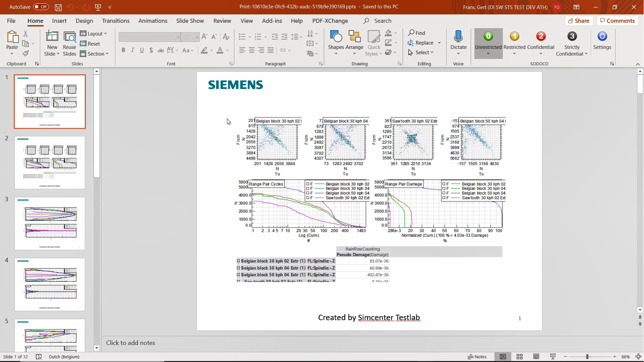
Task: Insert a New Slide
Action: coord(52,36)
